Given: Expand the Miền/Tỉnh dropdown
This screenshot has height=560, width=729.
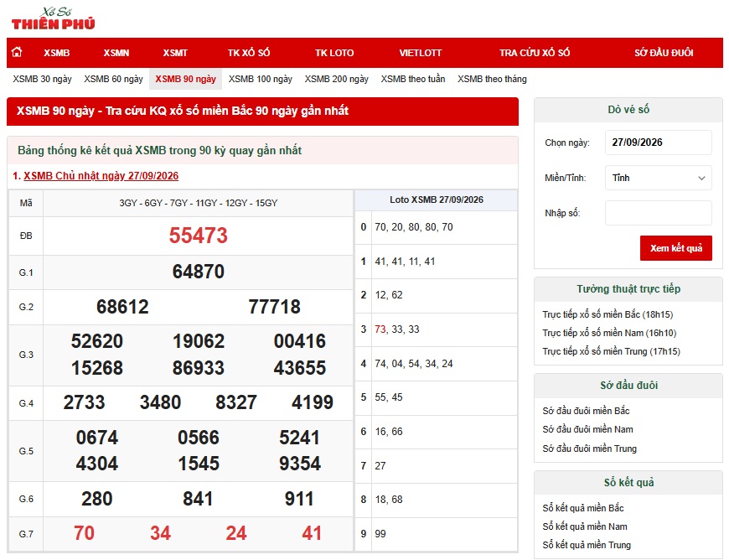Looking at the screenshot, I should [659, 178].
